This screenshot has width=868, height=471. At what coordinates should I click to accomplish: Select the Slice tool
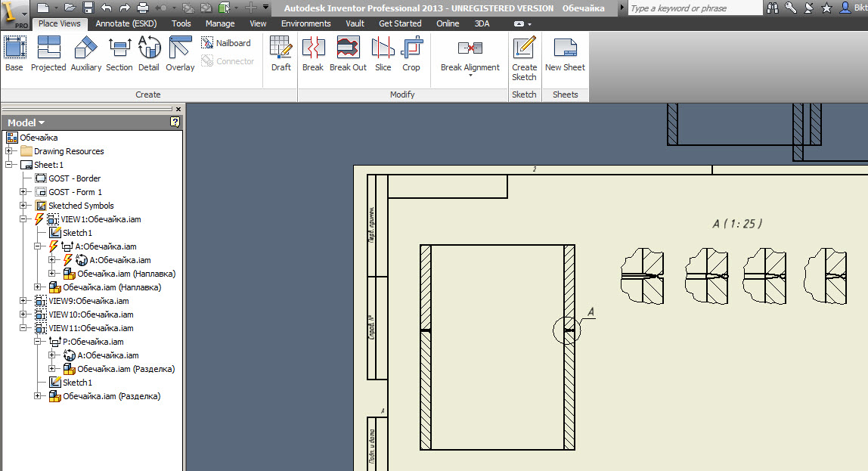coord(383,54)
